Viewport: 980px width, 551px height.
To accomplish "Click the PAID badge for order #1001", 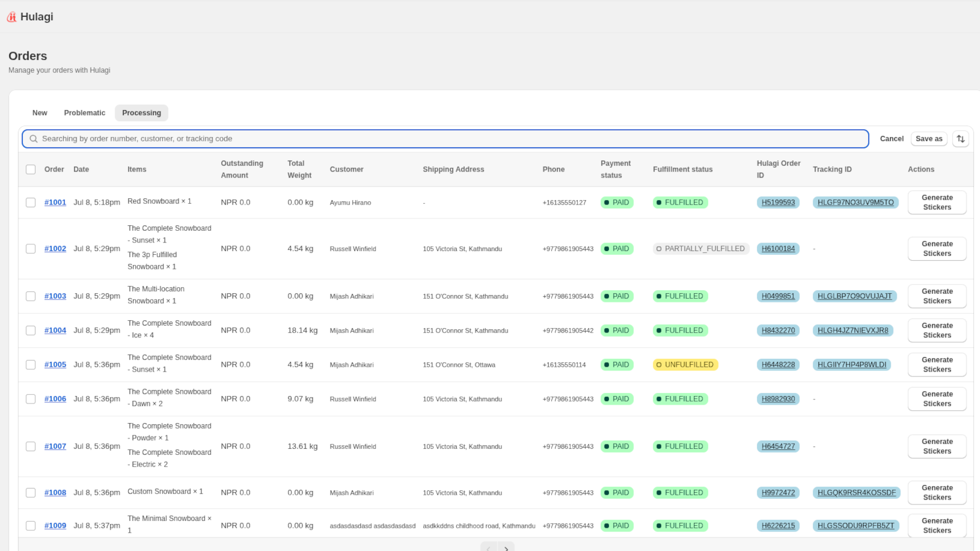I will (616, 203).
